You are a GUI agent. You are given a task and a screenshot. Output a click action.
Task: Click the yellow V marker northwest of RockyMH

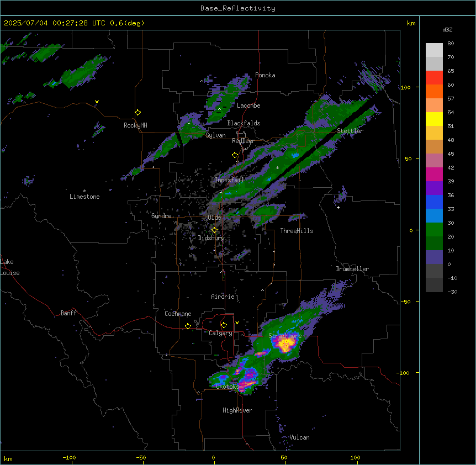(97, 102)
